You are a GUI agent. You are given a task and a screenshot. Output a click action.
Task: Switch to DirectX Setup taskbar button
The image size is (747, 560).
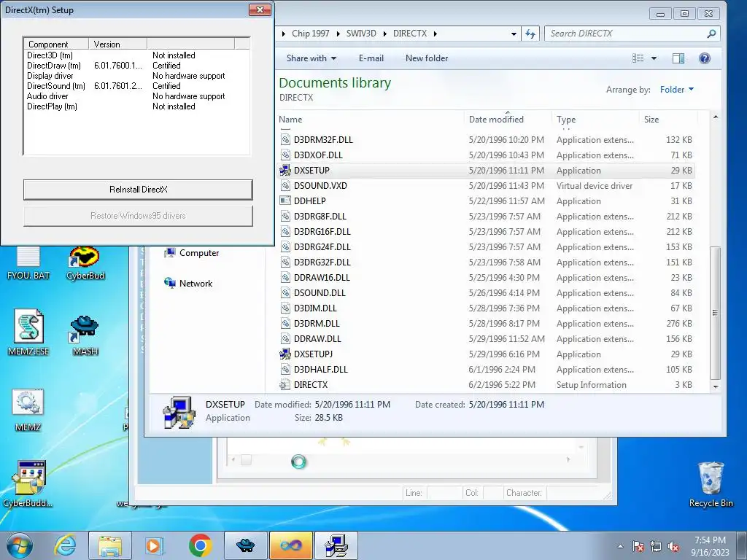pos(336,545)
